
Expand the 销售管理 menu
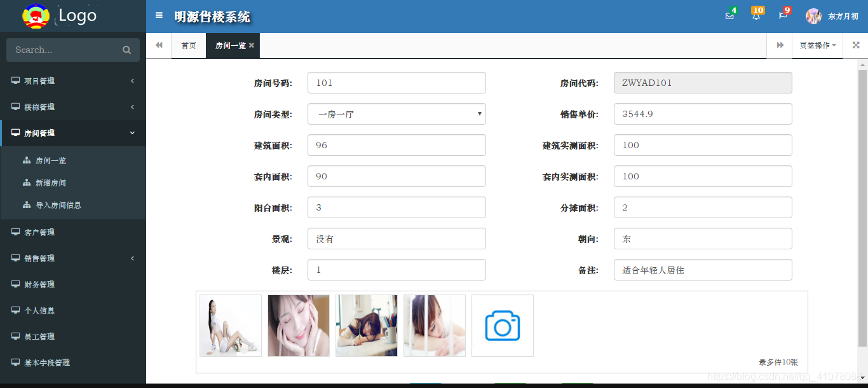coord(73,258)
